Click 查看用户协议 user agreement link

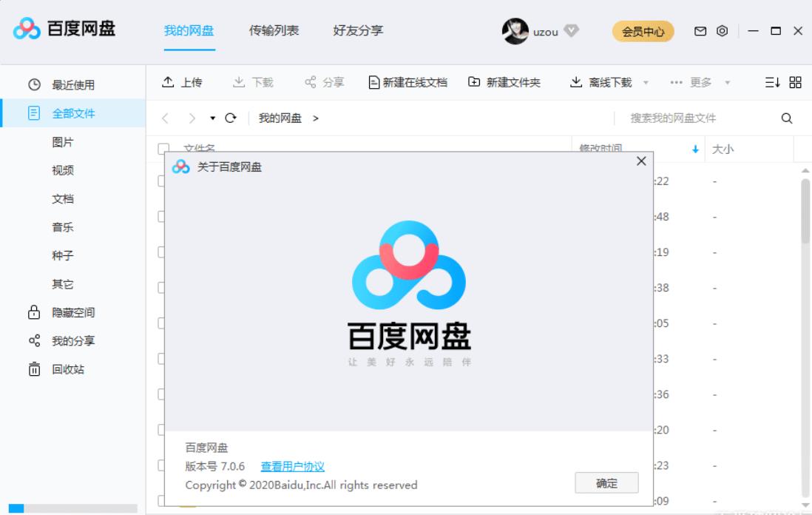point(293,466)
